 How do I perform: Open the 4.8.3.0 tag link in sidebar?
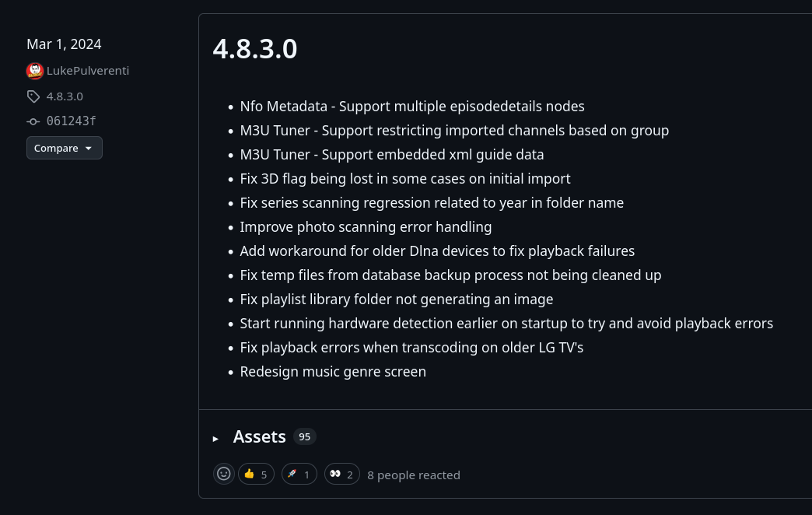[x=65, y=96]
